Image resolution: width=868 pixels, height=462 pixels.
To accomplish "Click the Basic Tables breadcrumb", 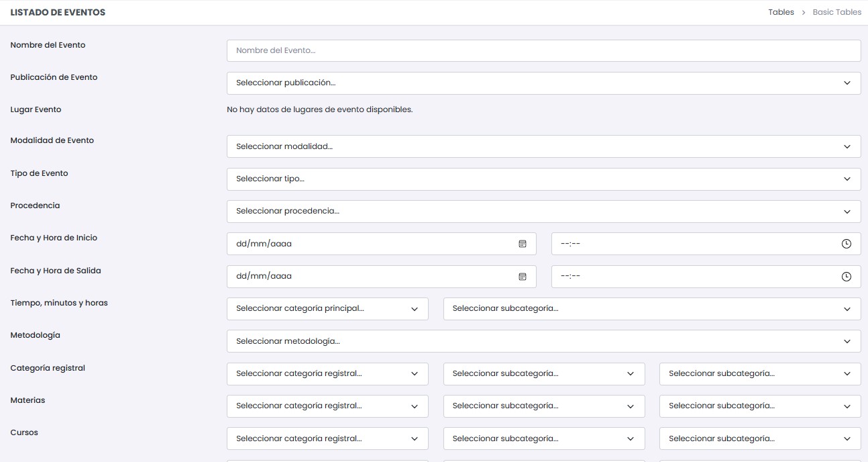I will pyautogui.click(x=836, y=12).
